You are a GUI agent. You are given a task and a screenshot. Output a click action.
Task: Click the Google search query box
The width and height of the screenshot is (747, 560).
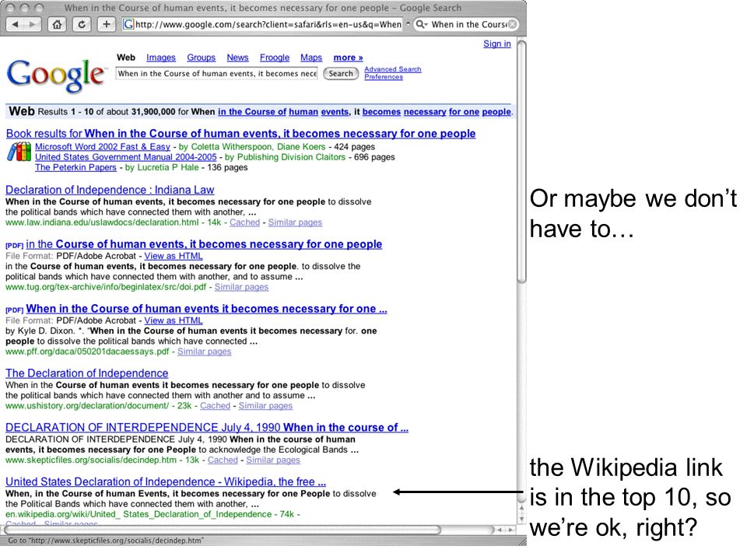(217, 74)
